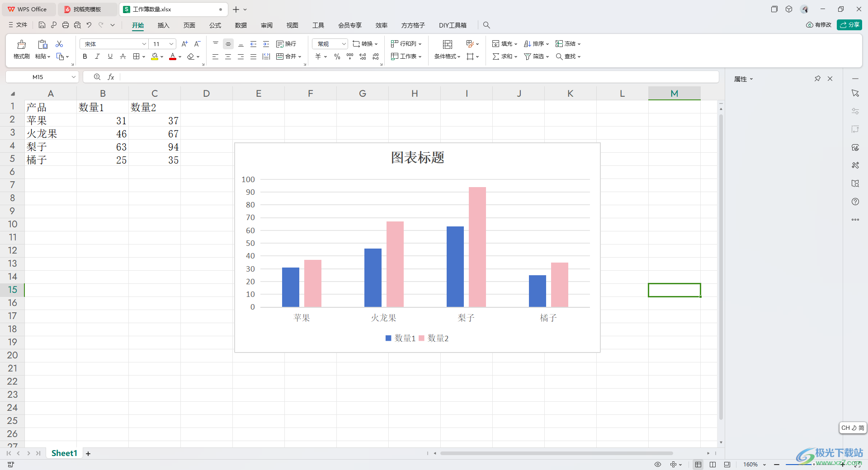Click the percent style icon

coord(337,56)
